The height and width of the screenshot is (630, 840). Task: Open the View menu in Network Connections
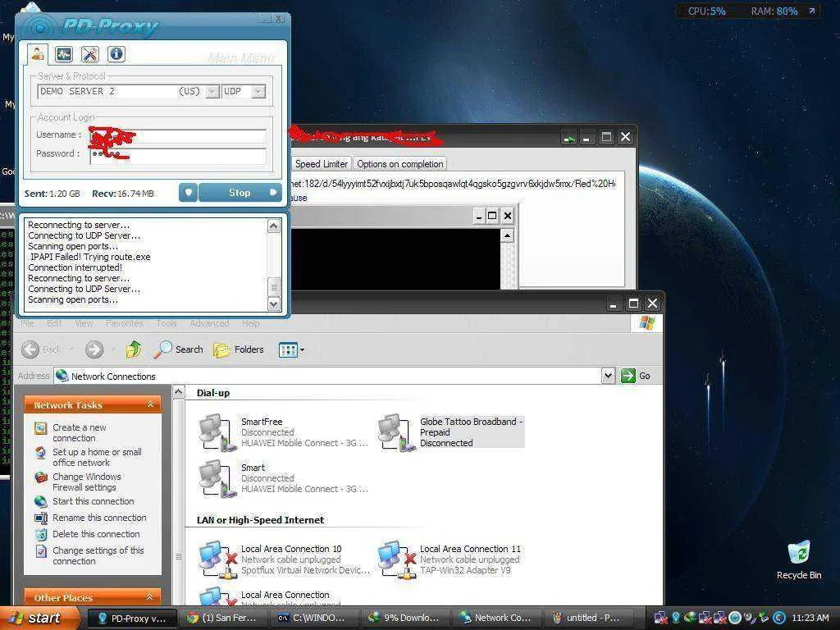[x=84, y=323]
